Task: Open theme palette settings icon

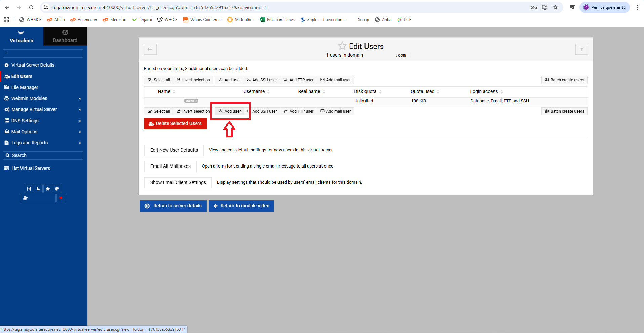Action: (x=57, y=189)
